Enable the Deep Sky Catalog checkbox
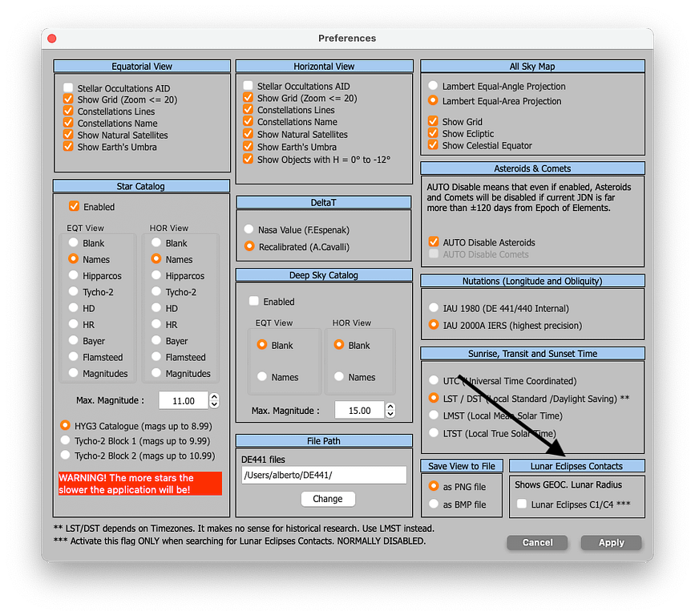This screenshot has width=695, height=616. [x=254, y=302]
